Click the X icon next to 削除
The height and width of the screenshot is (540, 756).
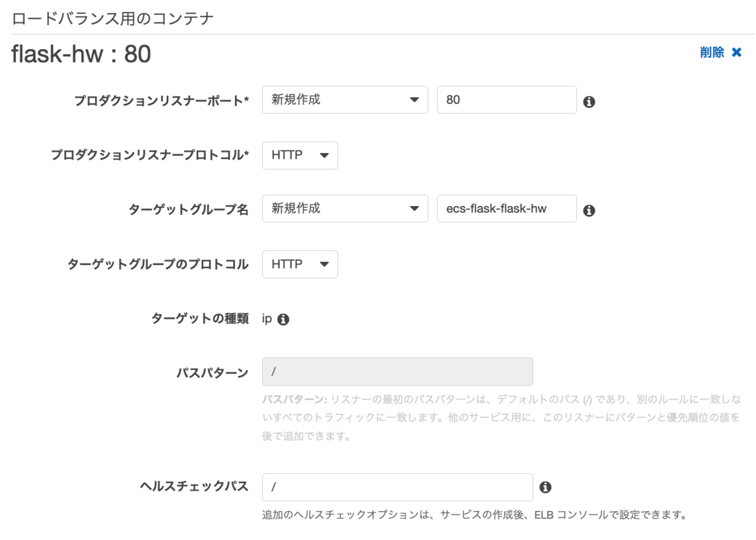coord(736,53)
